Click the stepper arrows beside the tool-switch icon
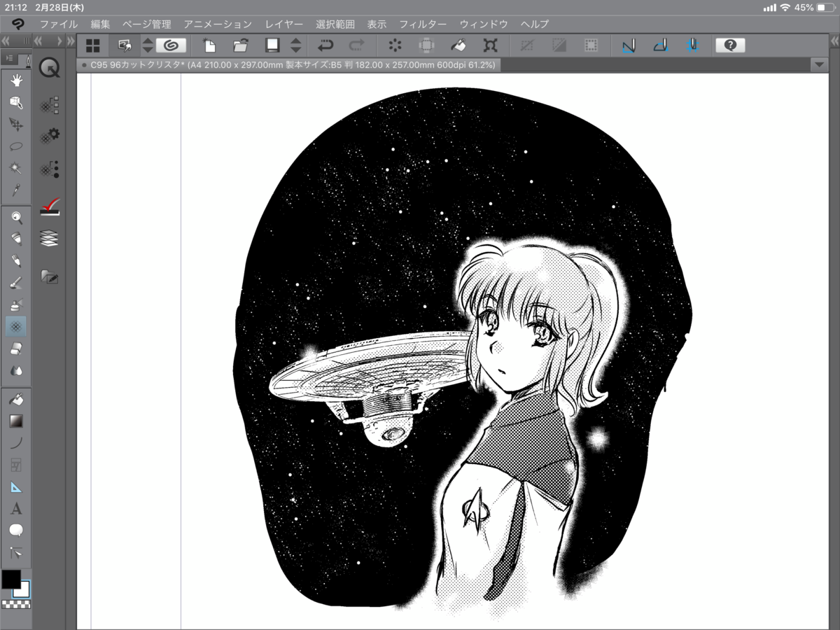 point(148,45)
